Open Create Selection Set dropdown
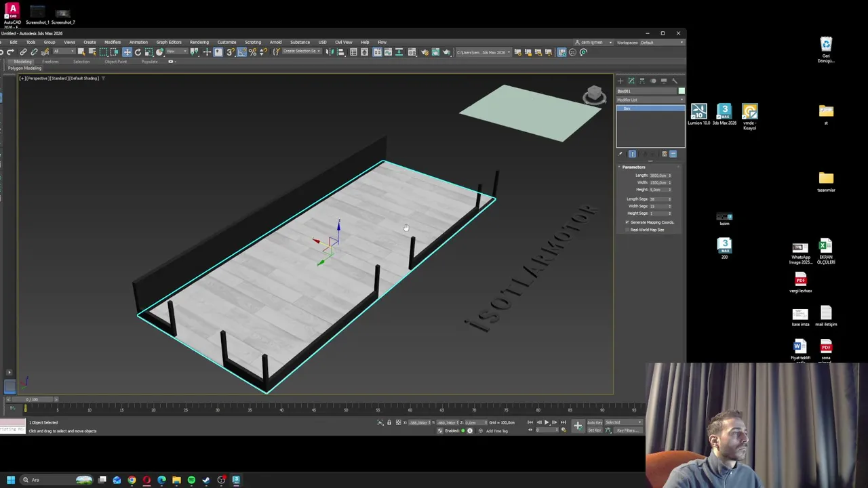 pyautogui.click(x=302, y=52)
